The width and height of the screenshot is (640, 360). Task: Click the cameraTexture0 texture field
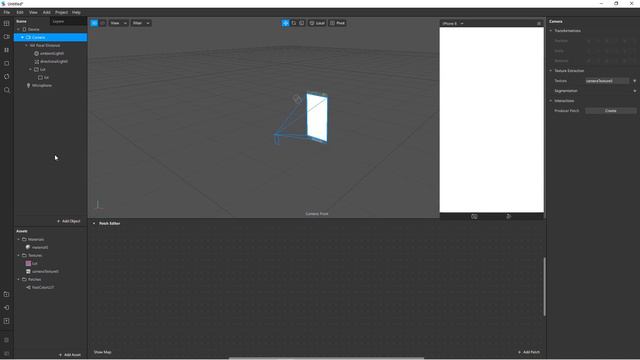607,81
